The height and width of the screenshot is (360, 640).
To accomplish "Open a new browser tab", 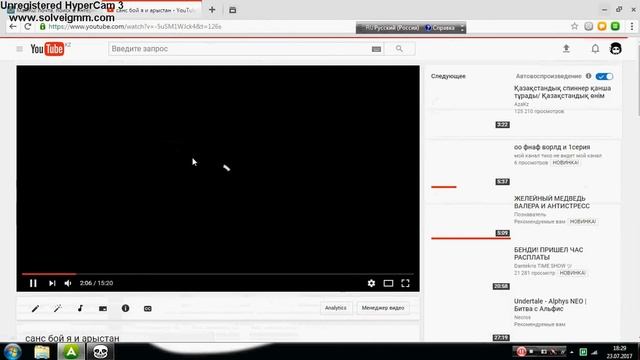I will 212,10.
